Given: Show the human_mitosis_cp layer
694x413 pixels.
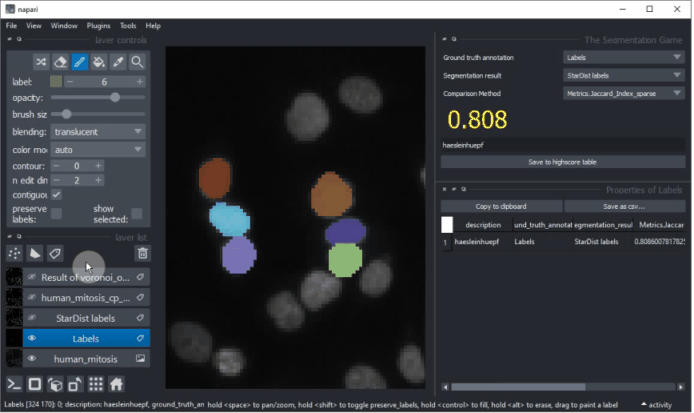Looking at the screenshot, I should [x=31, y=297].
